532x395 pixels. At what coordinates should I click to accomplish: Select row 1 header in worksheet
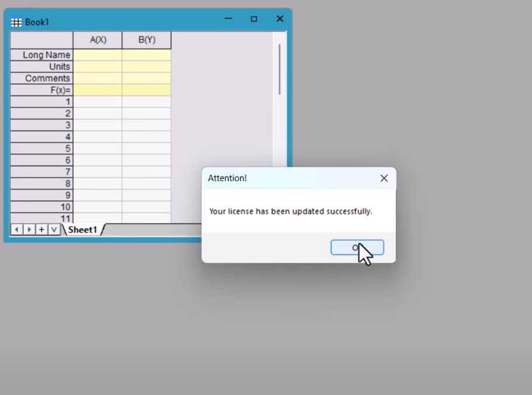click(x=42, y=102)
